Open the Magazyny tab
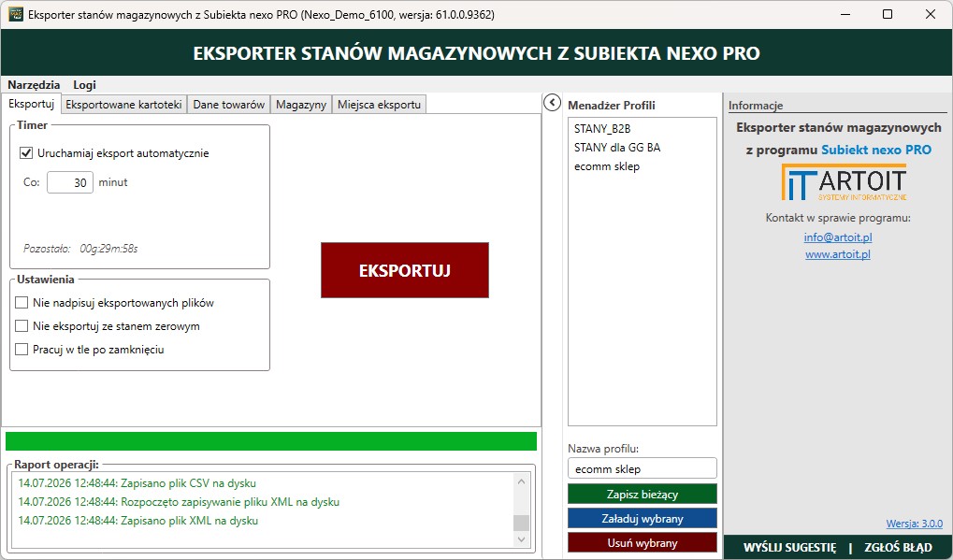 coord(301,105)
